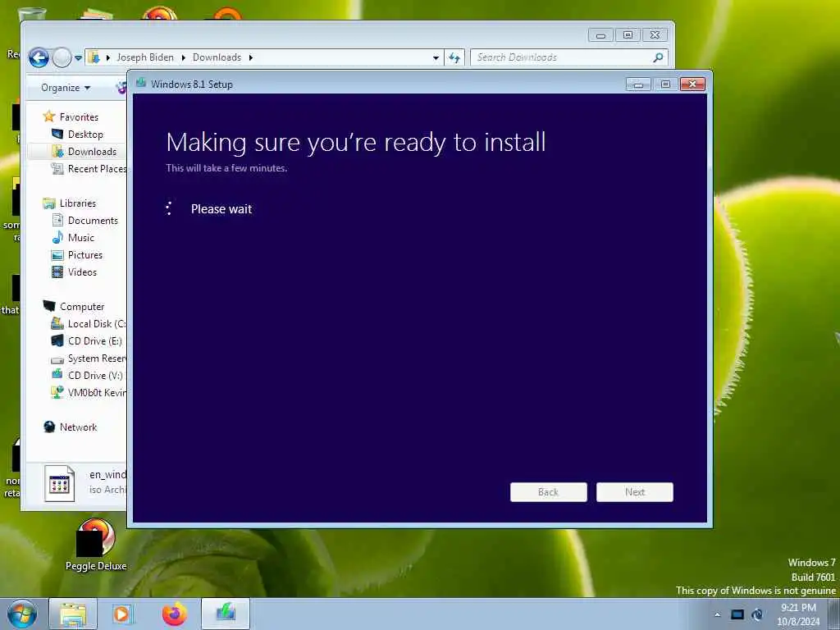Select Network in the navigation pane
Viewport: 840px width, 630px height.
tap(78, 427)
